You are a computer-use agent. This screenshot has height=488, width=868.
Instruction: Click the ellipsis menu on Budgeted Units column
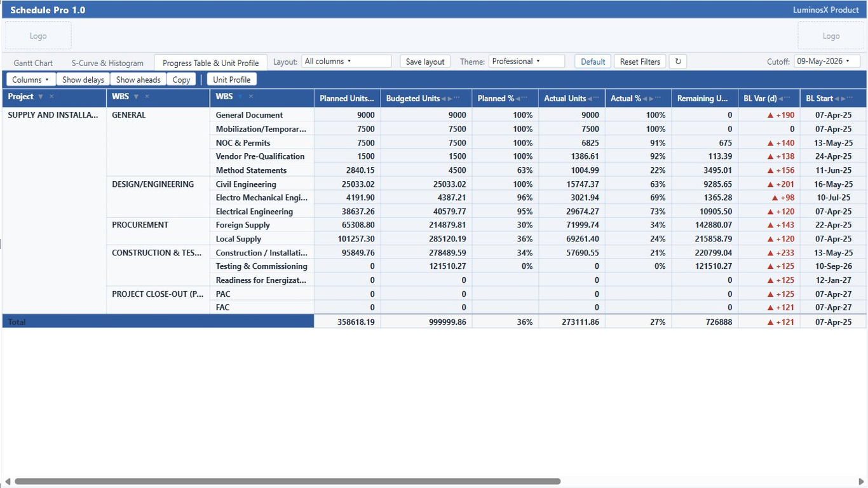click(457, 98)
